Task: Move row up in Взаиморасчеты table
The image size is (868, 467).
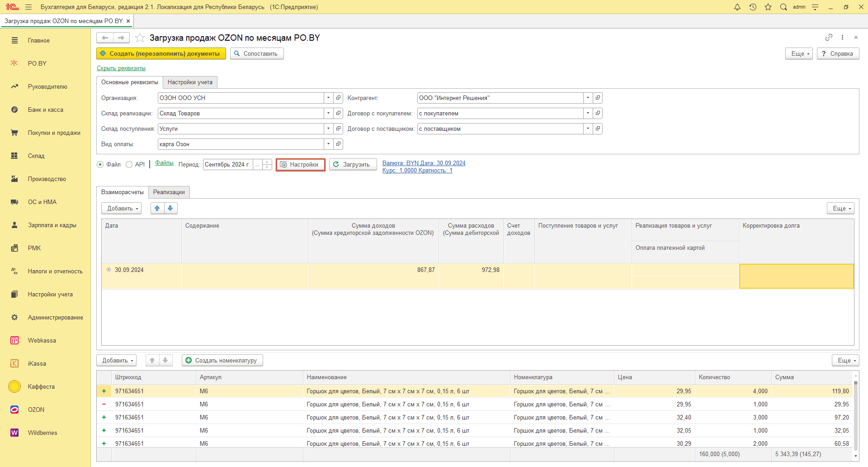Action: [x=157, y=208]
